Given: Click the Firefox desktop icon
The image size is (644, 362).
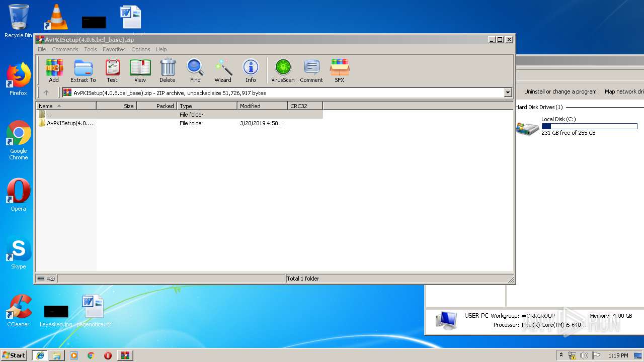Looking at the screenshot, I should pos(18,79).
